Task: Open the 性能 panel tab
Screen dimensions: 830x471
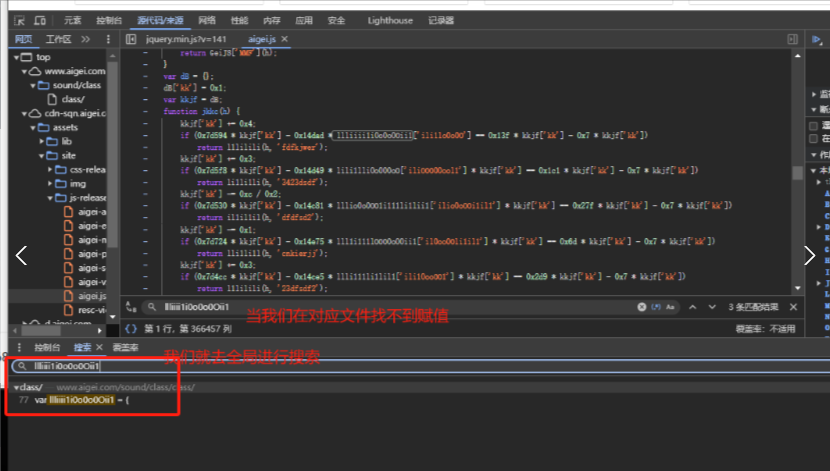Action: tap(239, 21)
